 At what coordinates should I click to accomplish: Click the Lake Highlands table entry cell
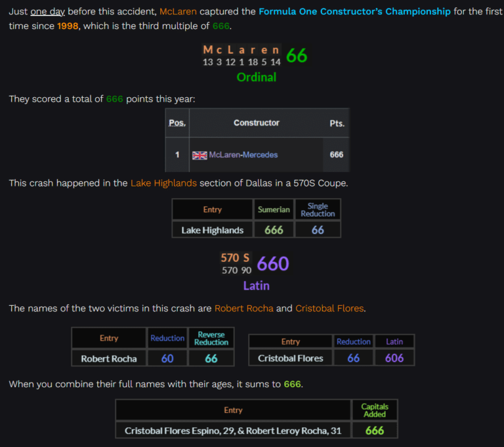coord(212,230)
